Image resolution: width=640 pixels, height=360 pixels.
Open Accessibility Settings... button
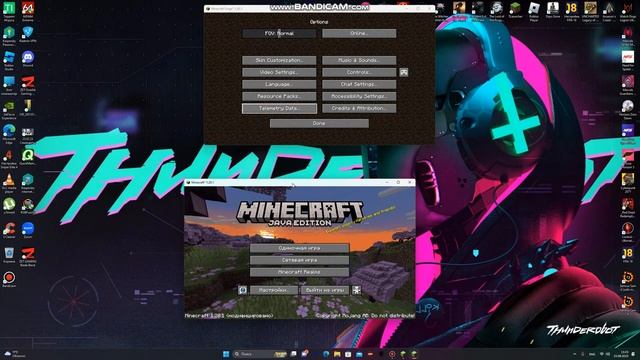click(359, 97)
